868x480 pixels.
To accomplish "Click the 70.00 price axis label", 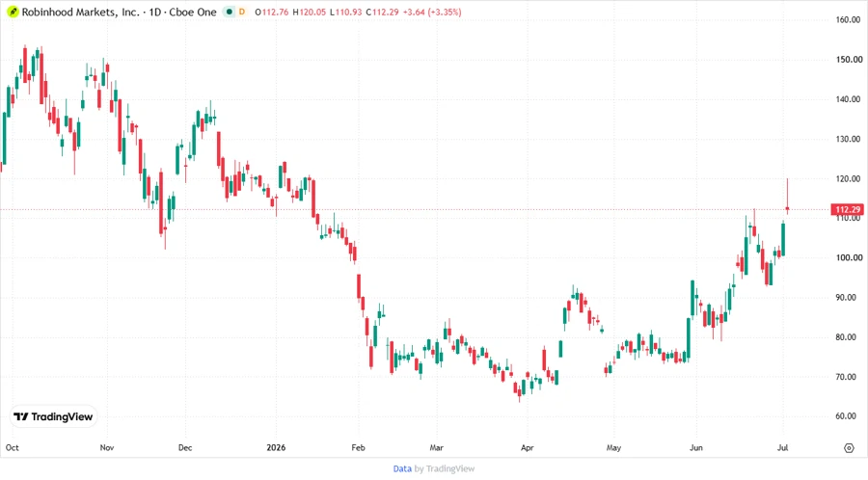I will 847,377.
